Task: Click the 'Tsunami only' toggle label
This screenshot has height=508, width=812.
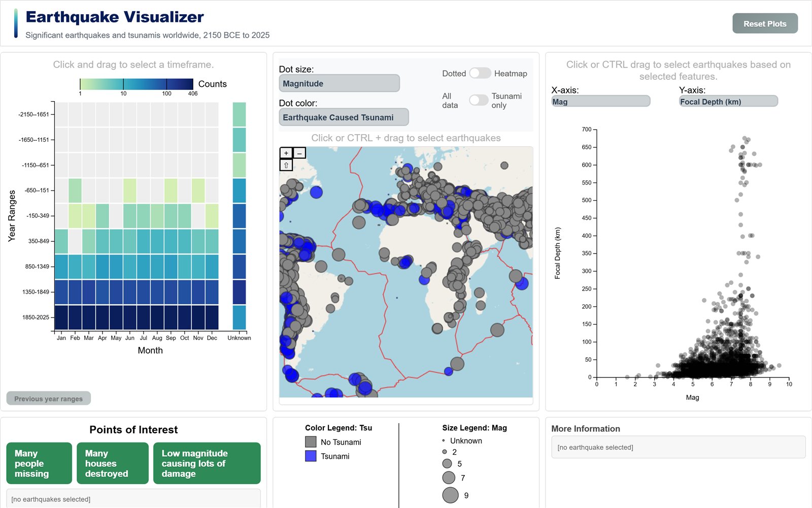Action: click(506, 101)
